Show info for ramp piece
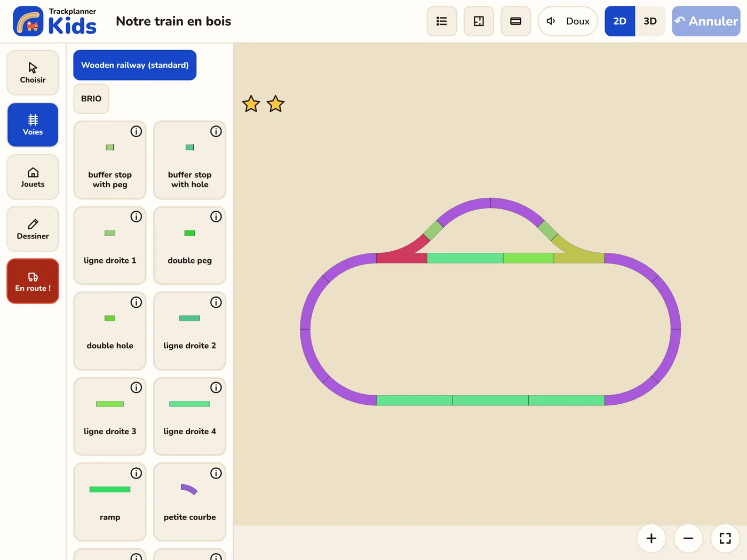This screenshot has height=560, width=747. (137, 473)
